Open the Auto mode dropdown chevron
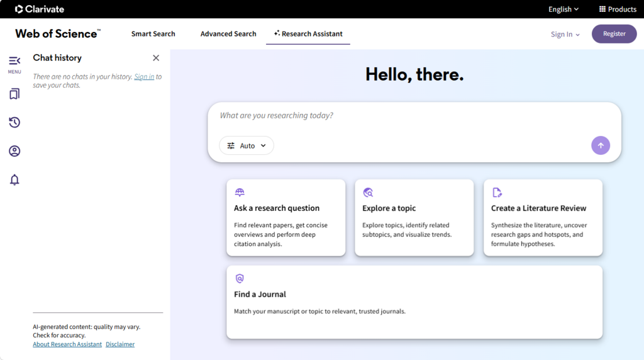The height and width of the screenshot is (360, 644). 264,145
